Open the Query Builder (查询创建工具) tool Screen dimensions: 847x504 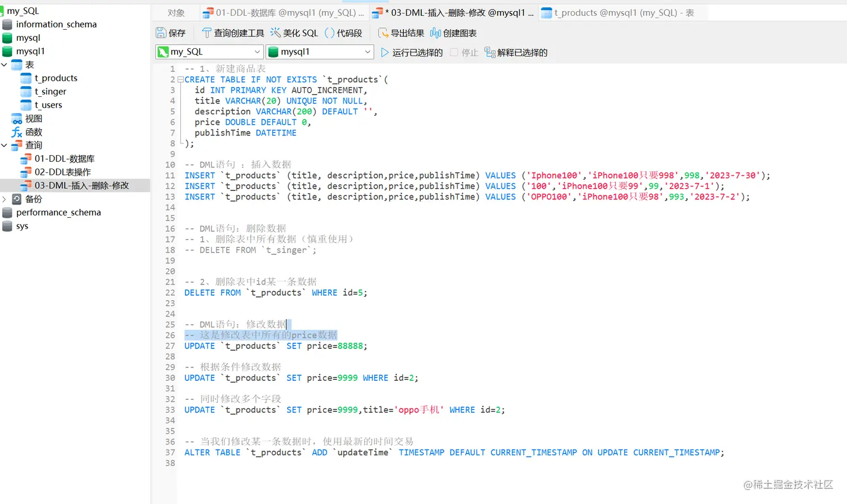232,33
